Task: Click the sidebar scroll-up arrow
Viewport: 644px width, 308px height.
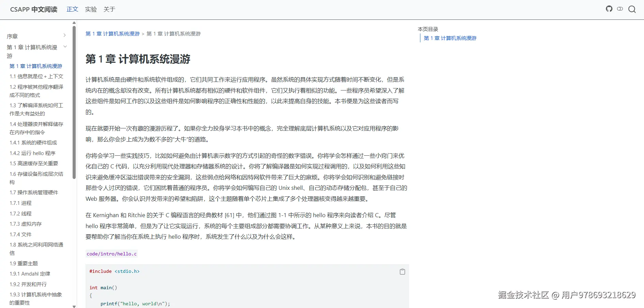Action: point(74,23)
